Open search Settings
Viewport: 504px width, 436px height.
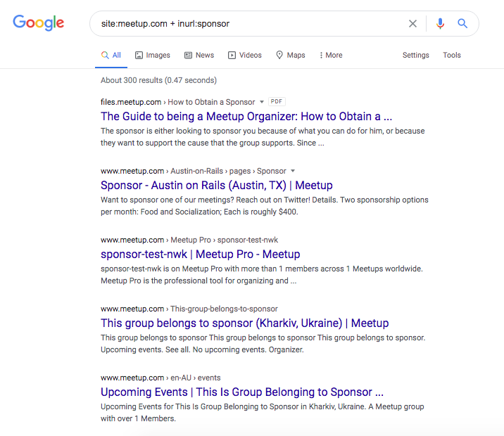415,56
